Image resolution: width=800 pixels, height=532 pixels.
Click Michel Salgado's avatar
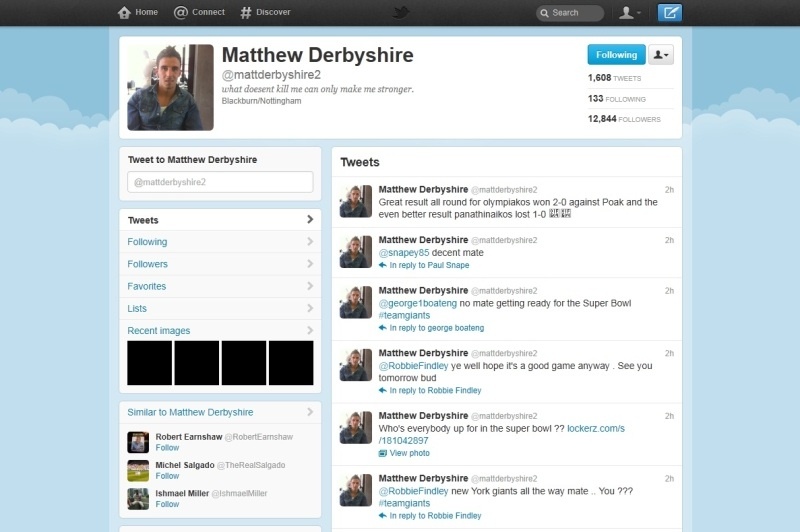pyautogui.click(x=138, y=471)
